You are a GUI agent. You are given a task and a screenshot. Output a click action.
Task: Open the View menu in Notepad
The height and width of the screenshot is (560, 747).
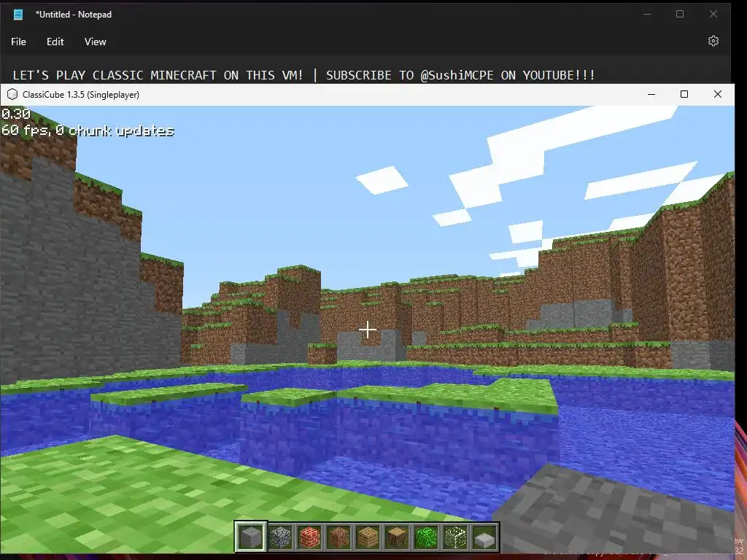click(96, 42)
